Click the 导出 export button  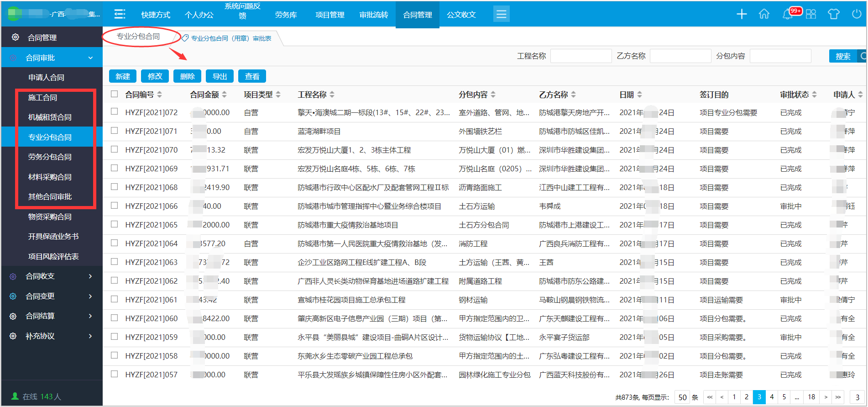coord(220,76)
